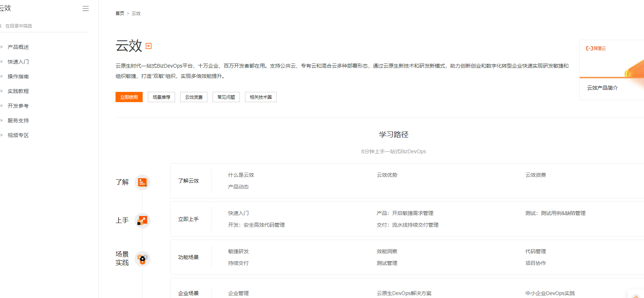This screenshot has width=644, height=298.
Task: Open the 持续交付 link
Action: click(x=238, y=263)
